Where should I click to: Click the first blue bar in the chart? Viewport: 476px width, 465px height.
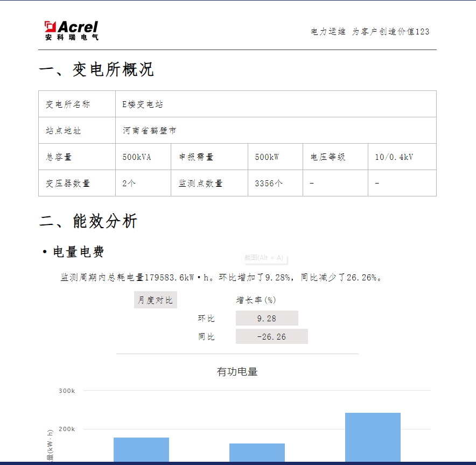pyautogui.click(x=141, y=449)
